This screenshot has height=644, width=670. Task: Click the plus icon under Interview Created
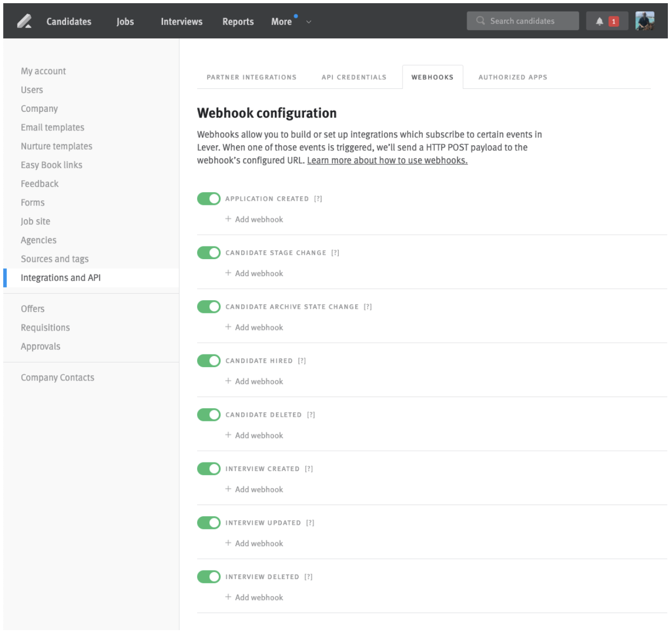[228, 489]
